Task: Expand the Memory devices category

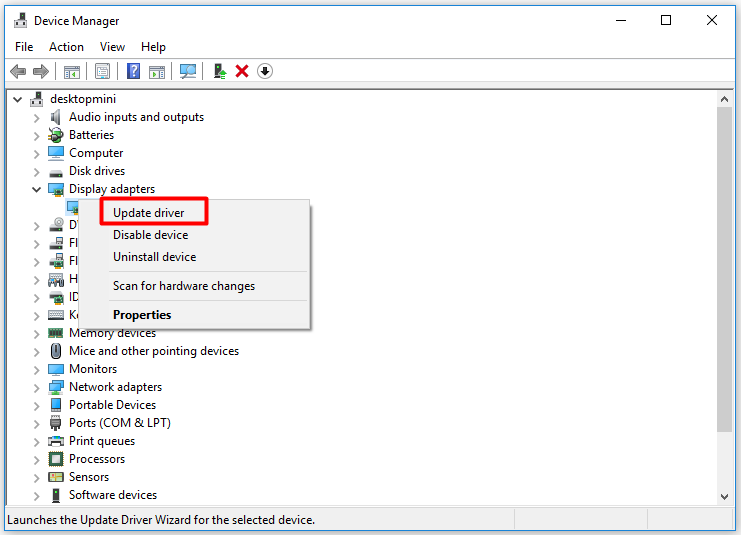Action: tap(36, 334)
